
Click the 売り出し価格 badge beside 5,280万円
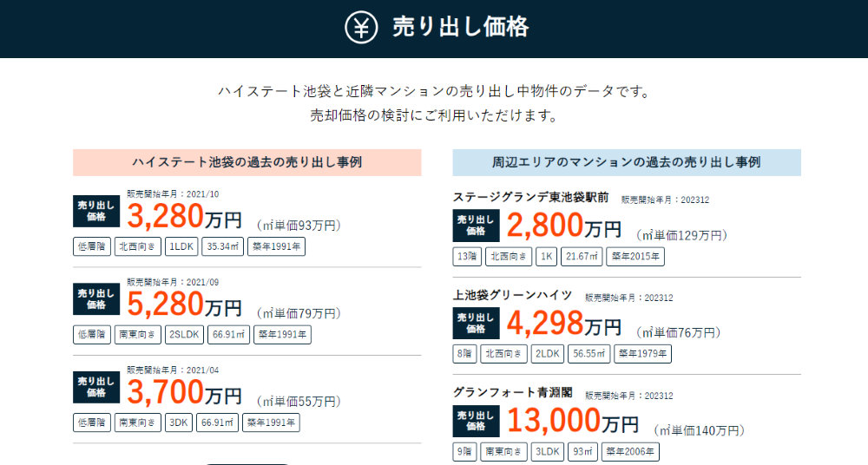(96, 299)
